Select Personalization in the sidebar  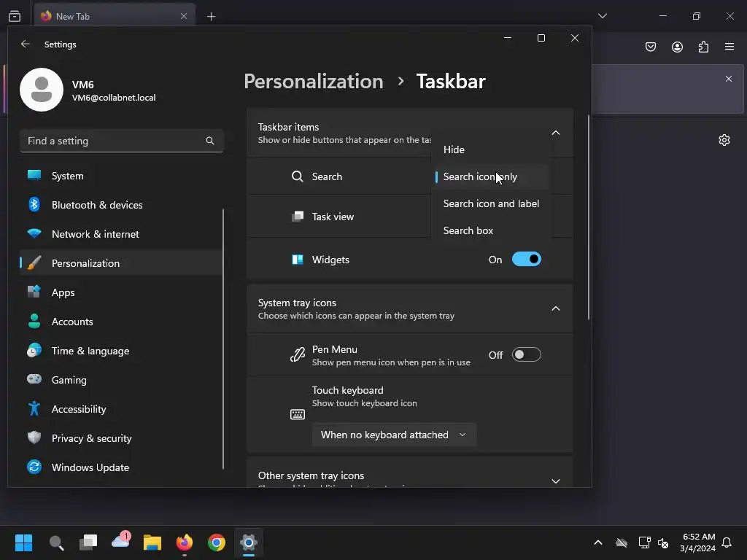(x=121, y=262)
